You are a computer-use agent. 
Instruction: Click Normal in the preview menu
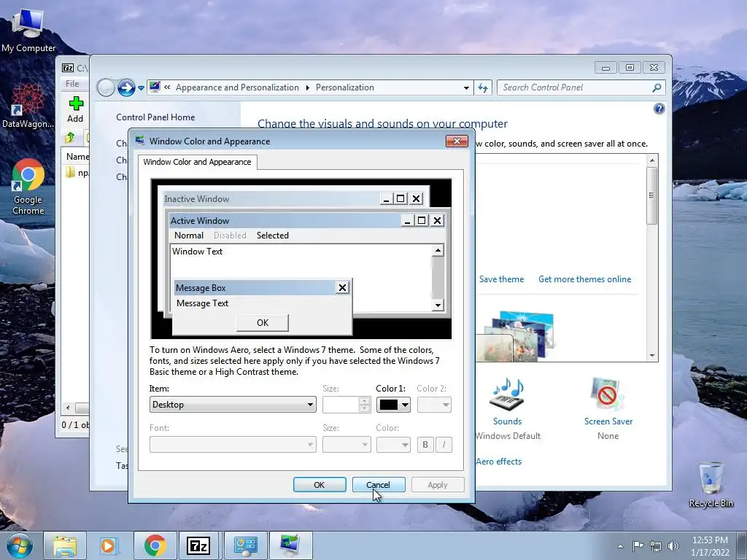(189, 236)
